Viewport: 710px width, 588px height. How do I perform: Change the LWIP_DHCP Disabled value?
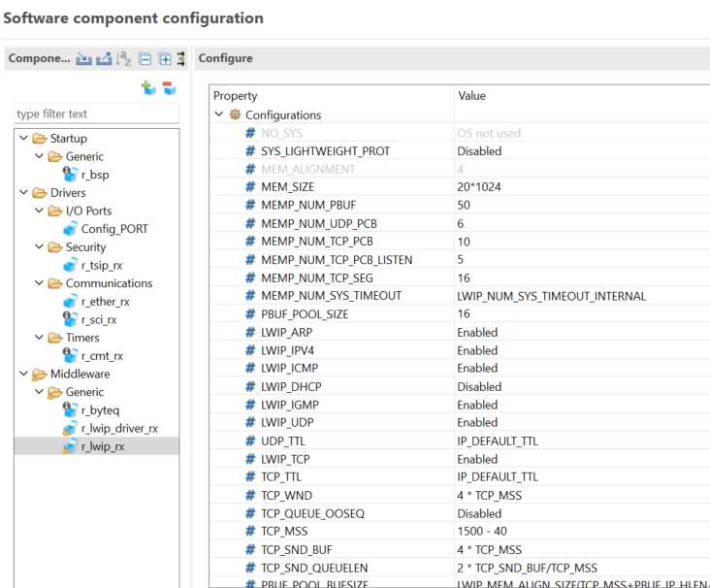(x=478, y=386)
